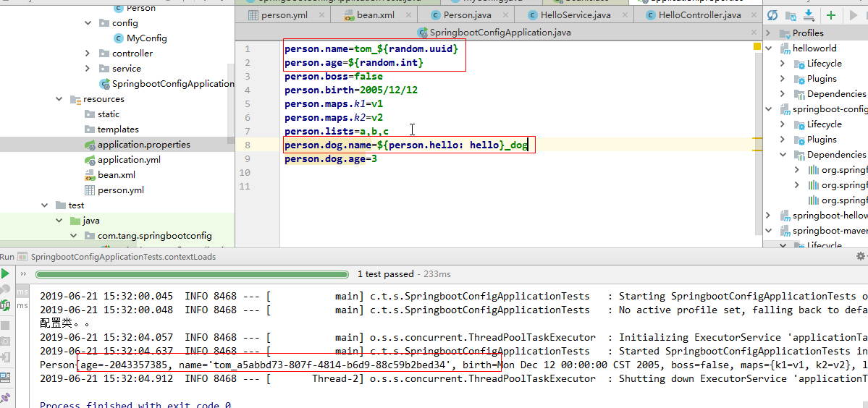868x408 pixels.
Task: Run Maven build with play icon
Action: 854,15
